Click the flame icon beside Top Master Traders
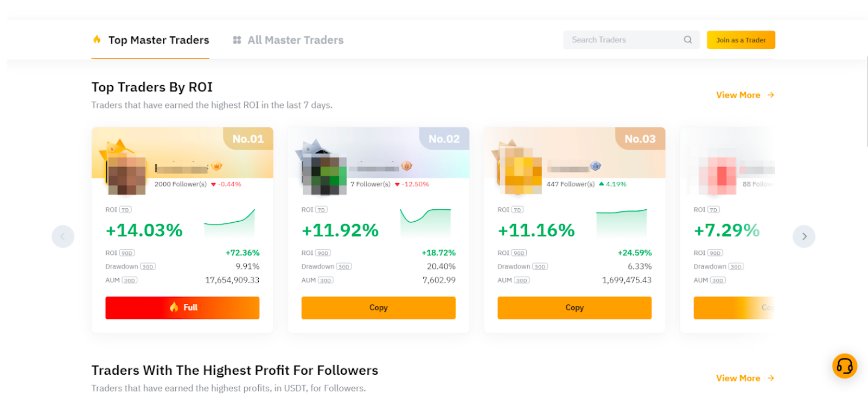Viewport: 868px width, 398px height. point(97,40)
